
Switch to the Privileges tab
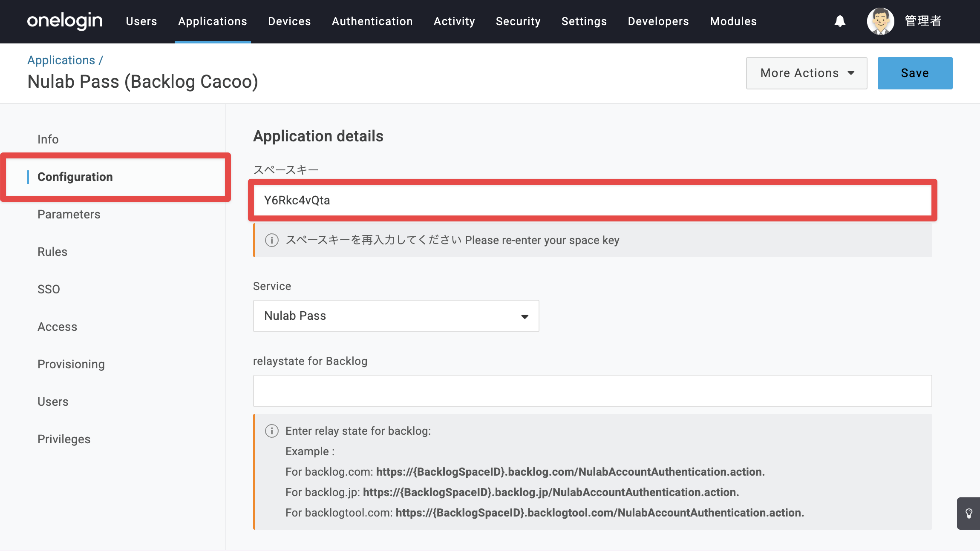coord(64,439)
